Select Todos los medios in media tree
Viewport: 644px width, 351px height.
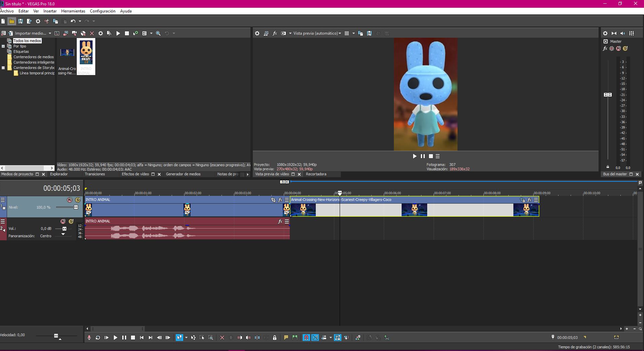tap(27, 41)
